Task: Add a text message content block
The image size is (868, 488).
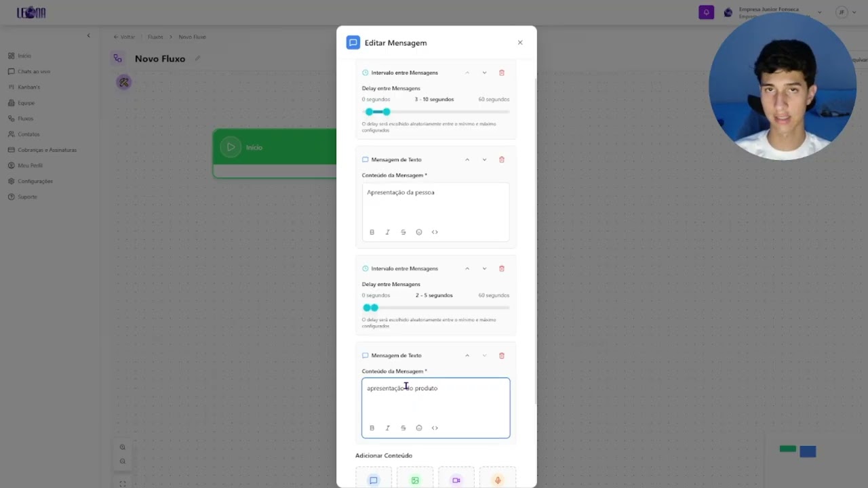Action: [373, 478]
